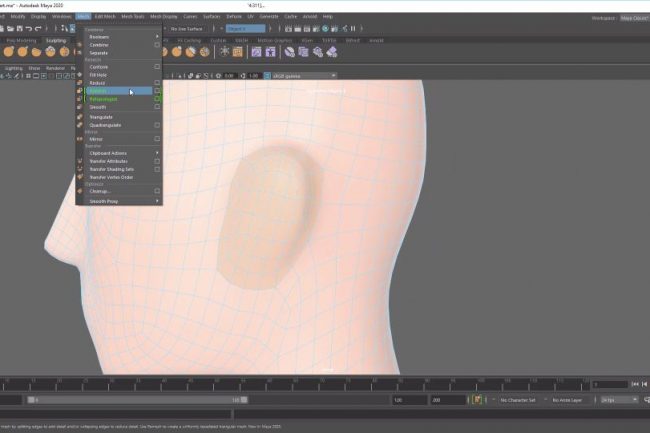This screenshot has height=433, width=650.
Task: Click the Cleanup icon in the Mesh menu
Action: coord(80,190)
